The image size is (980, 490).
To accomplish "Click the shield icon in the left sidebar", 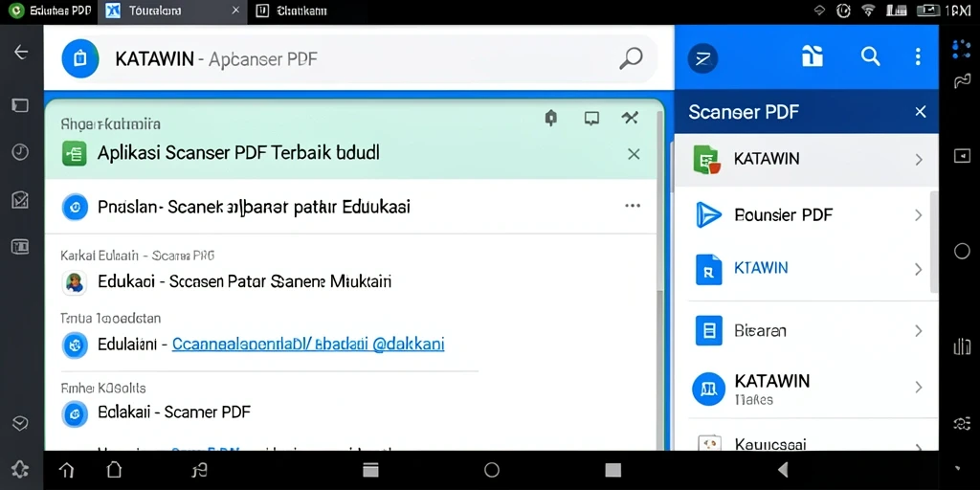I will point(21,424).
